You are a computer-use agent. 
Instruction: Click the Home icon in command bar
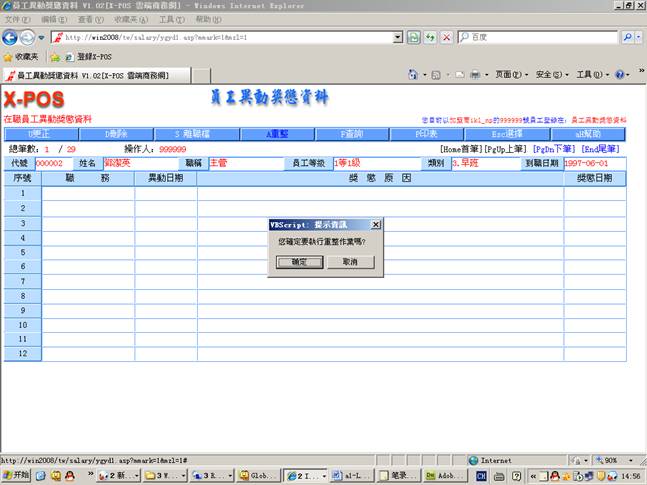pyautogui.click(x=414, y=75)
